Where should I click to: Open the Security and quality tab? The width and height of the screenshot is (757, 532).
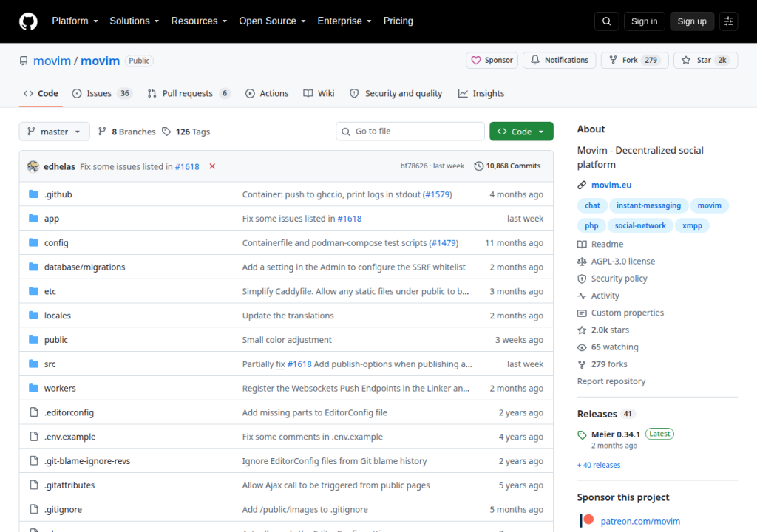[x=396, y=93]
